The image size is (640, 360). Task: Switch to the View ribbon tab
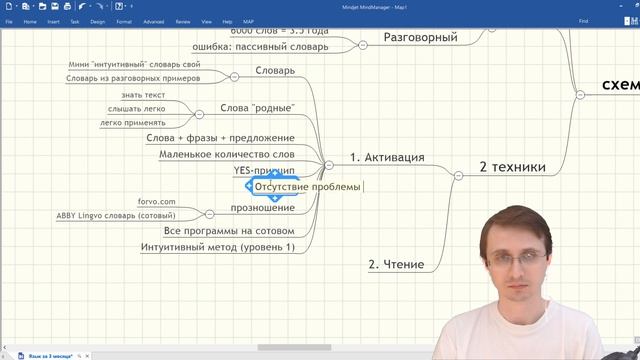pos(207,22)
